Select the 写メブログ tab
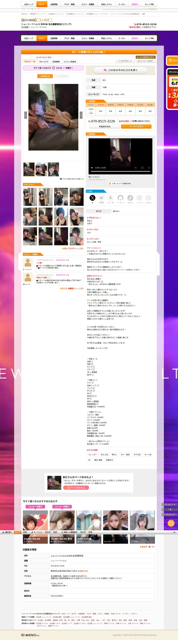This screenshot has height=644, width=178. pos(44,61)
